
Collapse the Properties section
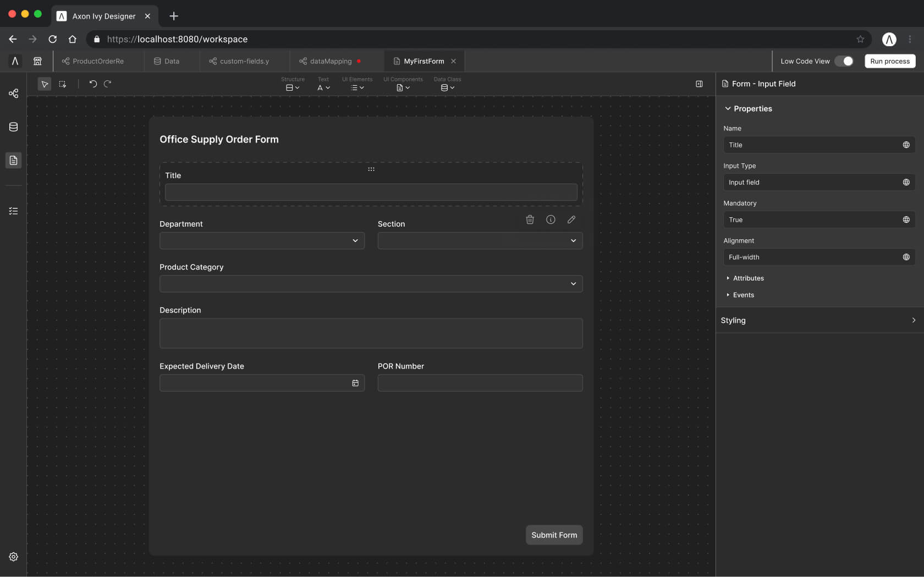tap(749, 108)
